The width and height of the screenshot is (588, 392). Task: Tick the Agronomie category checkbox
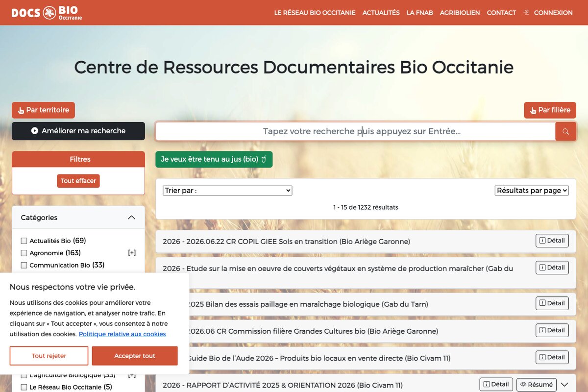click(x=24, y=253)
